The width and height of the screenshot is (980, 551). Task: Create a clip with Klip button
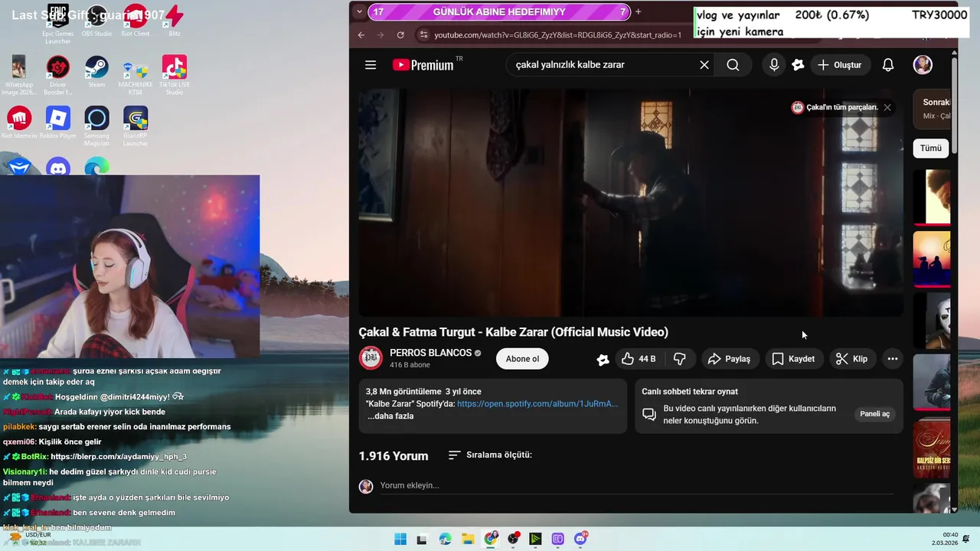[x=851, y=359]
